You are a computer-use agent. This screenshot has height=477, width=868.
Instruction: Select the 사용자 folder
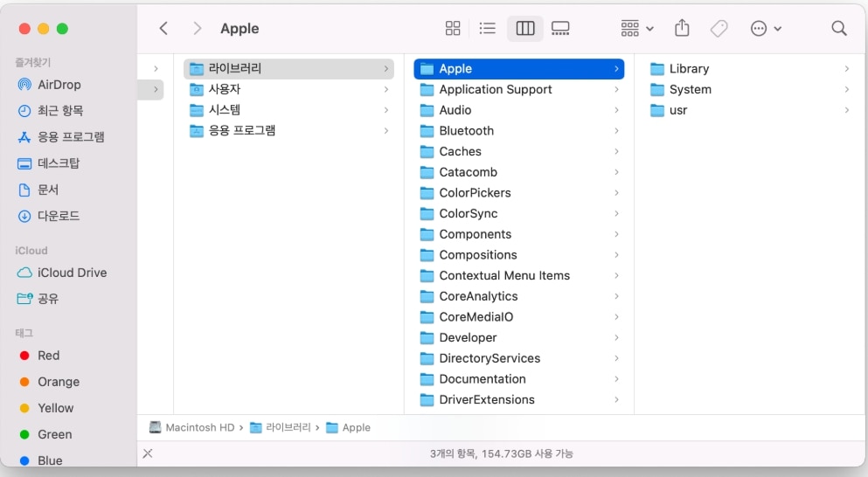tap(288, 89)
